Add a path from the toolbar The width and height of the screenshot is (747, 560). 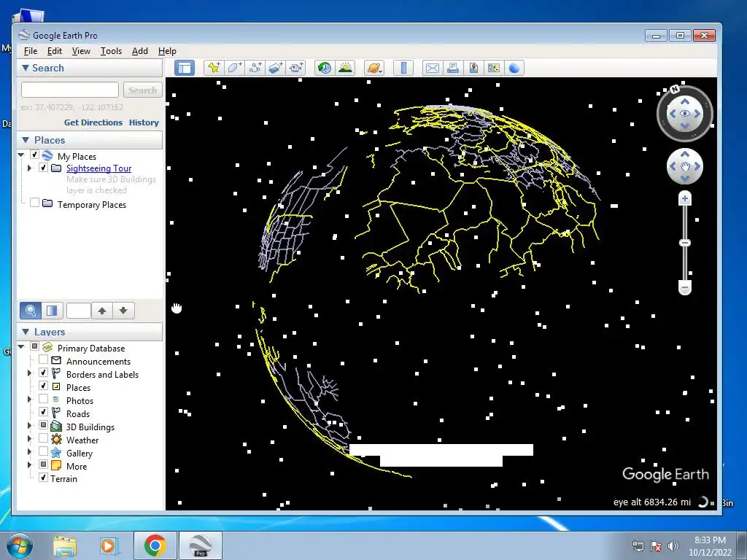(255, 68)
